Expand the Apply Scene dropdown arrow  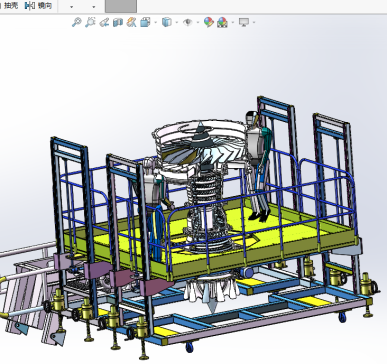pyautogui.click(x=233, y=23)
